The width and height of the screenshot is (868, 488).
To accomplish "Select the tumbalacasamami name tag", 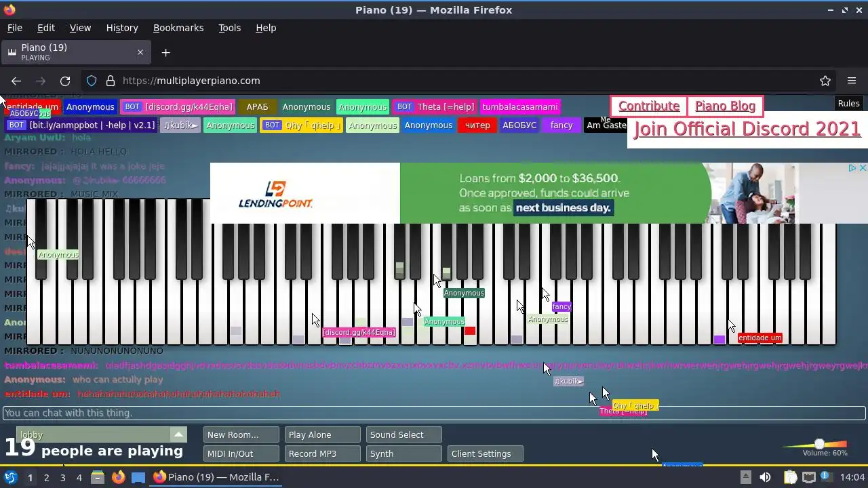I will [x=520, y=107].
